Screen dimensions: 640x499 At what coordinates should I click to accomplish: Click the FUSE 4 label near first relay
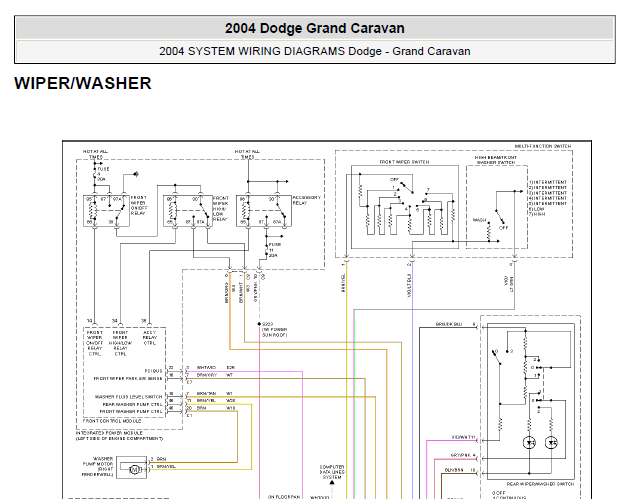[x=103, y=174]
